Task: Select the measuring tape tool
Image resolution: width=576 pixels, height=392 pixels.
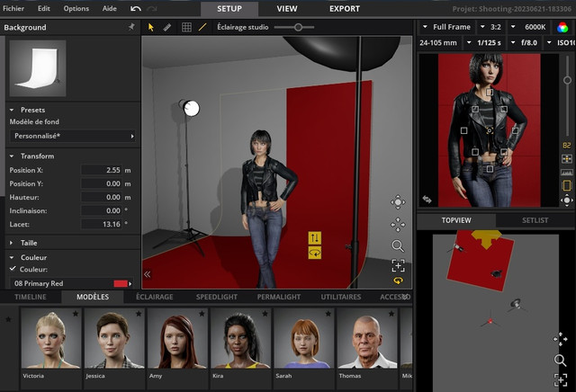Action: click(x=167, y=27)
